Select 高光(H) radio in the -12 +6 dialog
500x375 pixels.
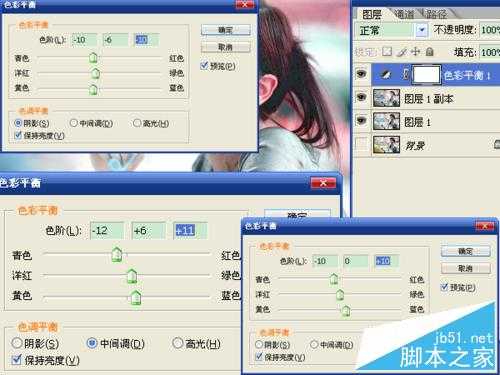click(x=178, y=343)
